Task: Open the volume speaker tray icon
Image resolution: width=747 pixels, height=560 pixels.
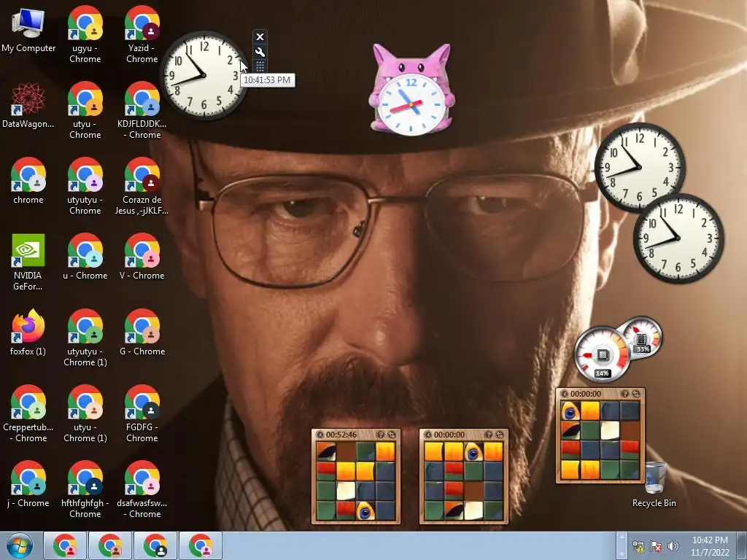Action: coord(673,547)
